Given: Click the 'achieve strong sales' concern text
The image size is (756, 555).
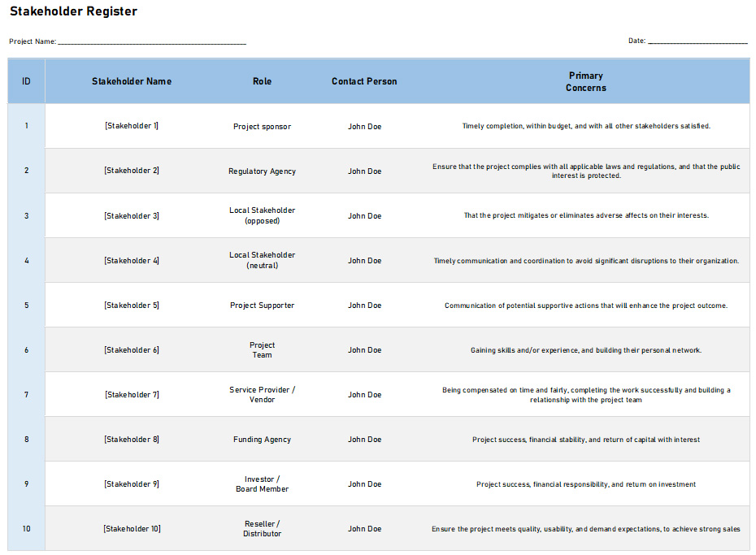Looking at the screenshot, I should point(586,529).
